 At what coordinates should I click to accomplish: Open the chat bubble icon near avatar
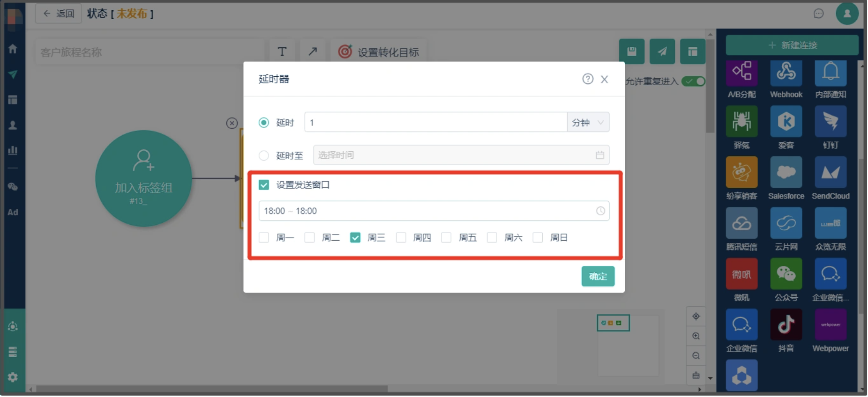tap(820, 14)
